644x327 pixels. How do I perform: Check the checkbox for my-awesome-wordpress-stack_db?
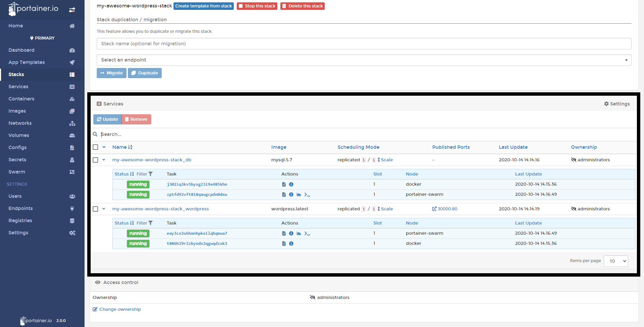tap(95, 160)
